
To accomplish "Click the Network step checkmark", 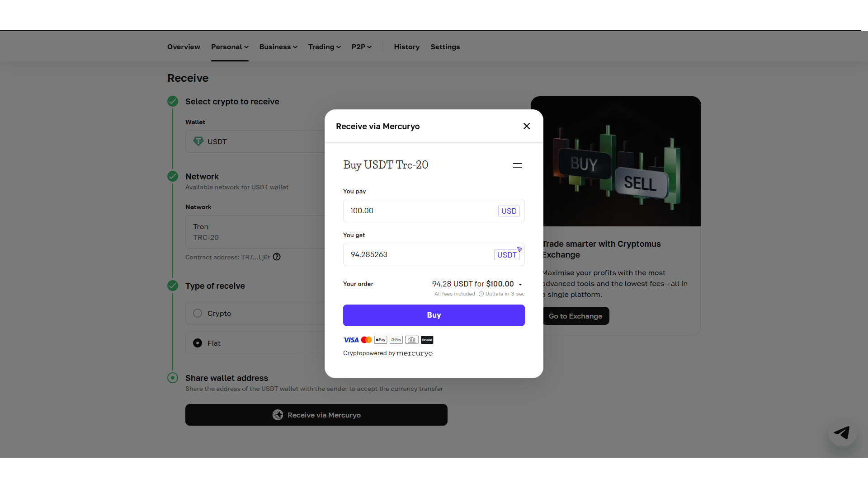I will tap(173, 176).
